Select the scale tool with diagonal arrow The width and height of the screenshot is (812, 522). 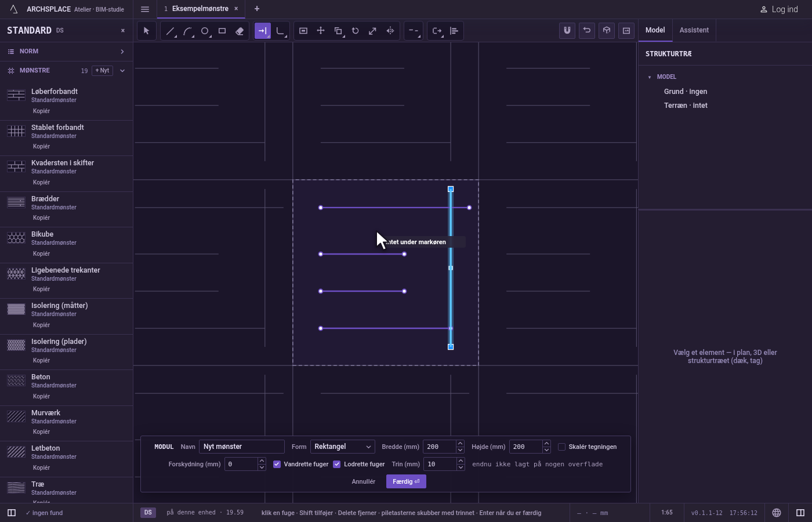click(373, 31)
